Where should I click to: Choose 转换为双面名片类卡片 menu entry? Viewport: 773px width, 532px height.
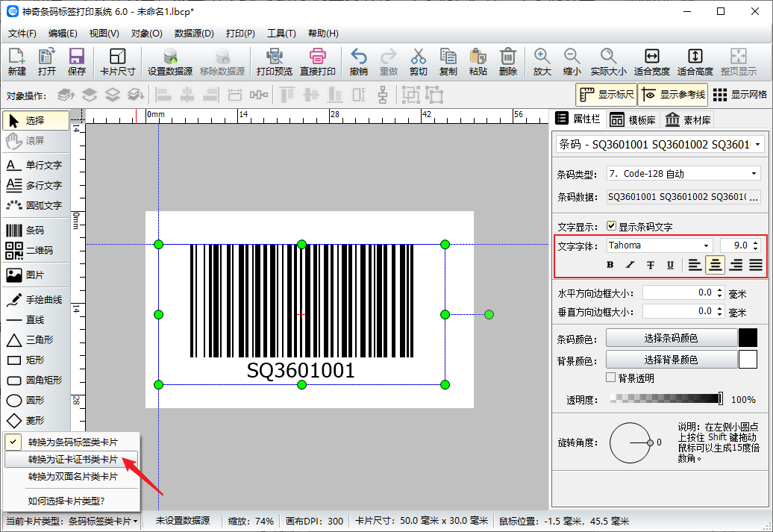point(72,477)
